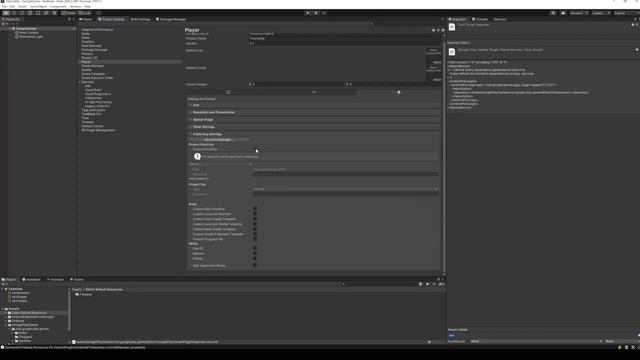Open the Account dropdown in toolbar
Image resolution: width=640 pixels, height=360 pixels.
point(579,13)
